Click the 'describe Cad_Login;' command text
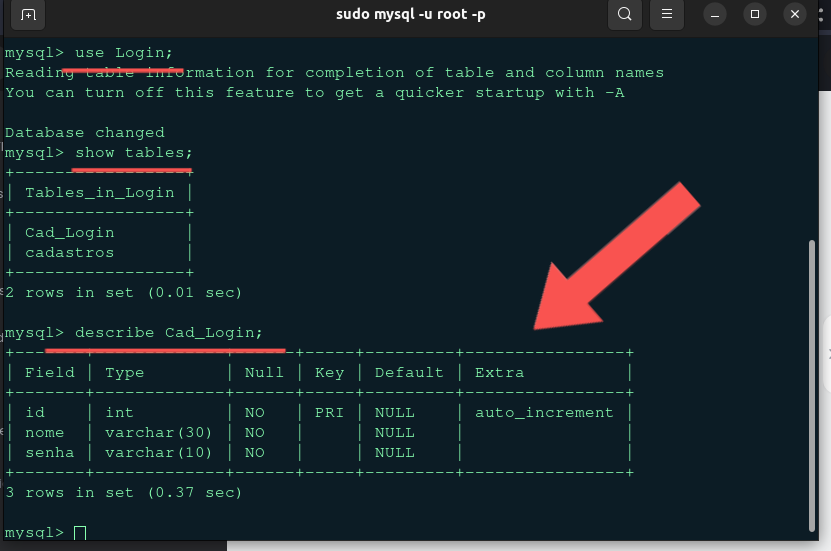 click(169, 333)
